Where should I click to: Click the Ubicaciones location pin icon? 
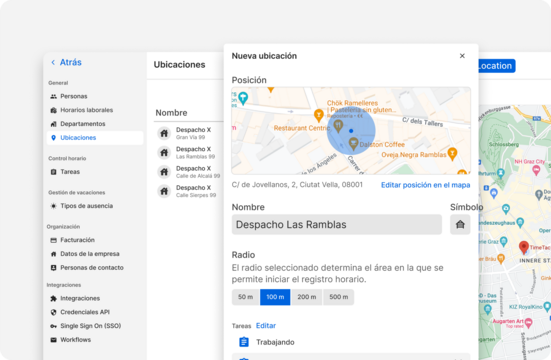[53, 138]
